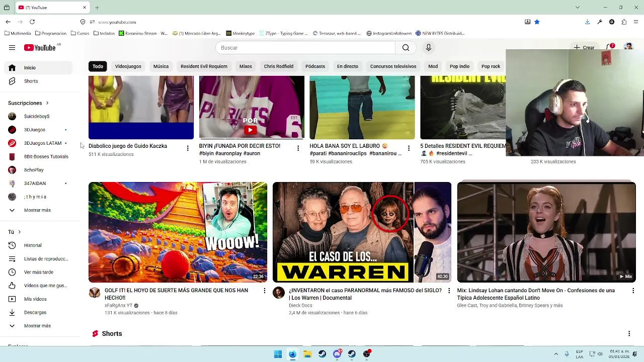Screen dimensions: 644x362
Task: Open options for Lindsay Lohan mix
Action: tap(633, 291)
